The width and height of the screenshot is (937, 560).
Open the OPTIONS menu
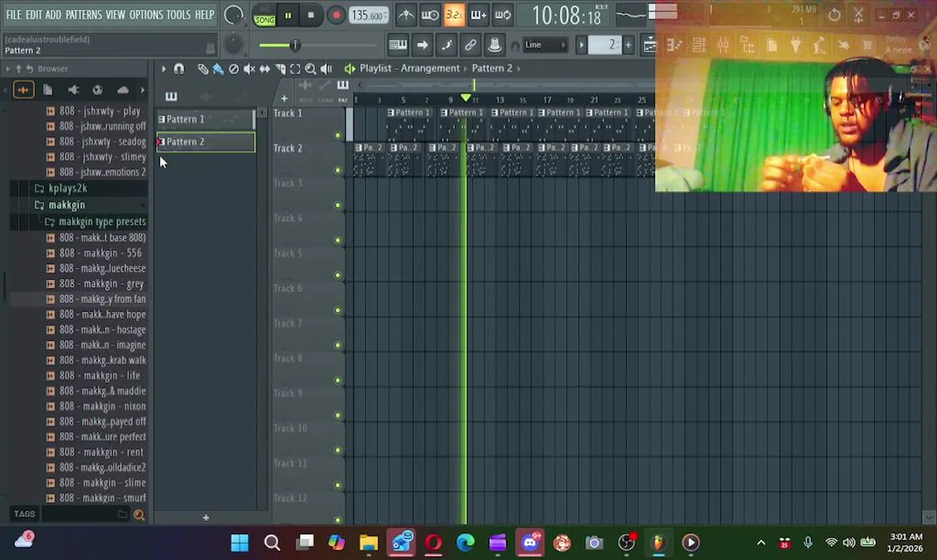[146, 15]
